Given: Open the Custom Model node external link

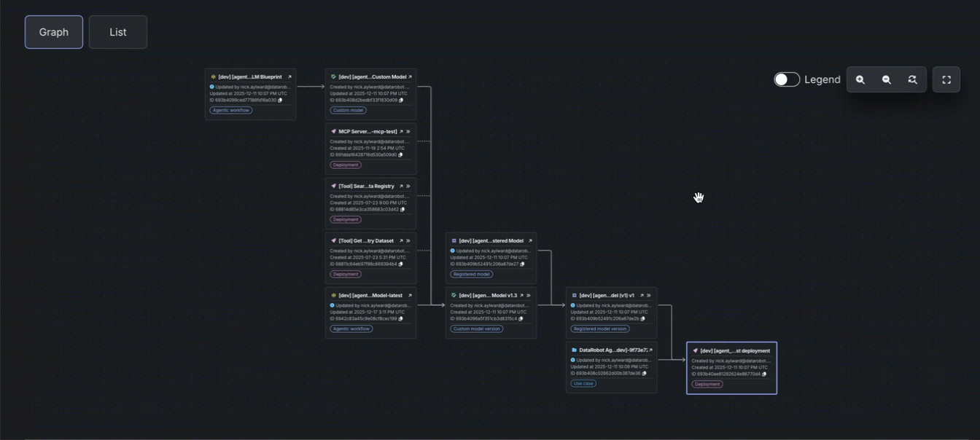Looking at the screenshot, I should (410, 77).
